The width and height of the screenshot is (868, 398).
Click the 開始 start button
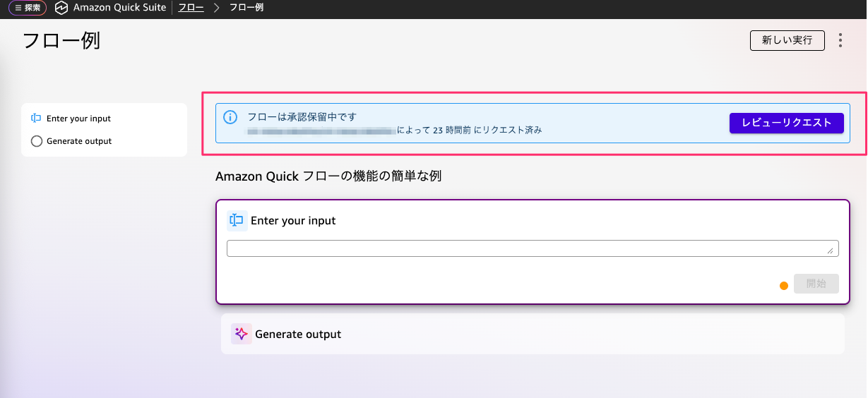point(816,284)
